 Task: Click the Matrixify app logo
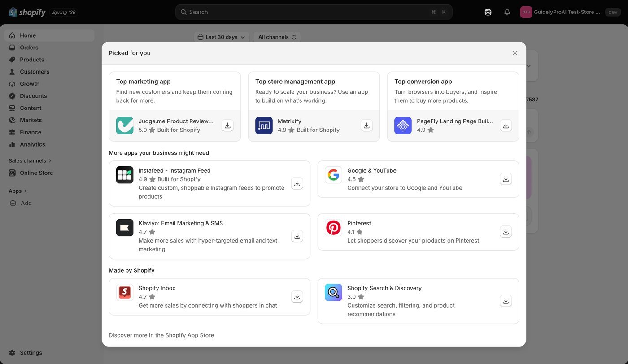pos(264,126)
